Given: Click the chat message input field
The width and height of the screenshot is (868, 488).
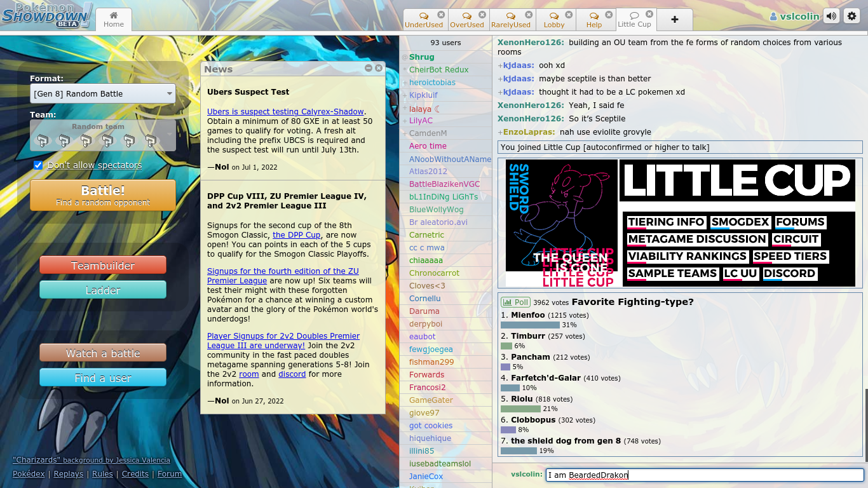Looking at the screenshot, I should [x=705, y=475].
